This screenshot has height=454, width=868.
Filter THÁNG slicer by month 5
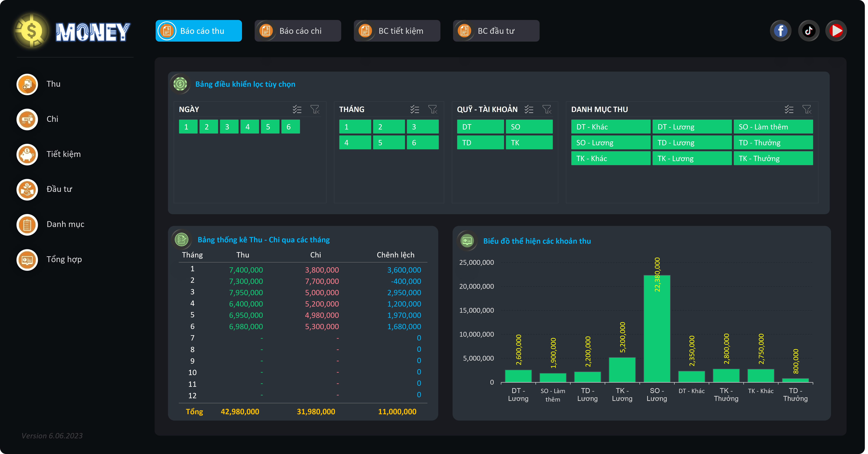point(388,143)
